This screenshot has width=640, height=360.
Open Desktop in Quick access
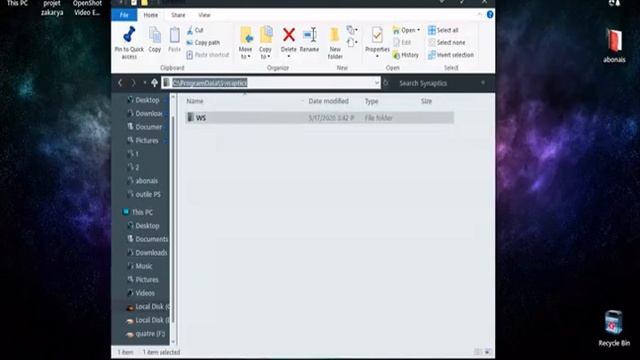[x=147, y=100]
